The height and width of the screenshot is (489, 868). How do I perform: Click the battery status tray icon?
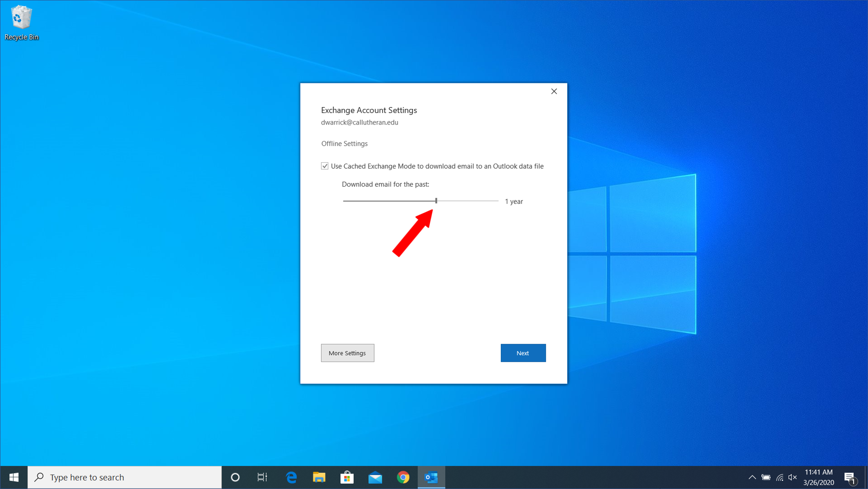(x=766, y=477)
